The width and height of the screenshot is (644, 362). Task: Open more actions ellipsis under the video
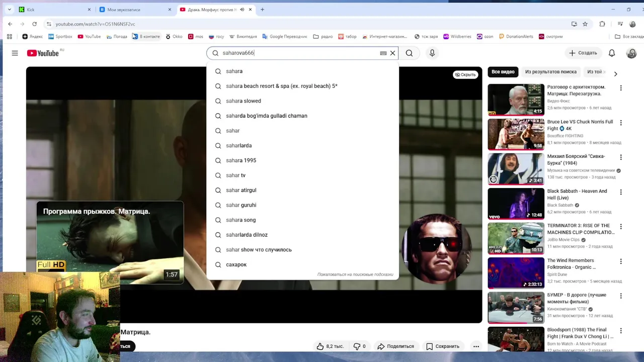(x=476, y=346)
